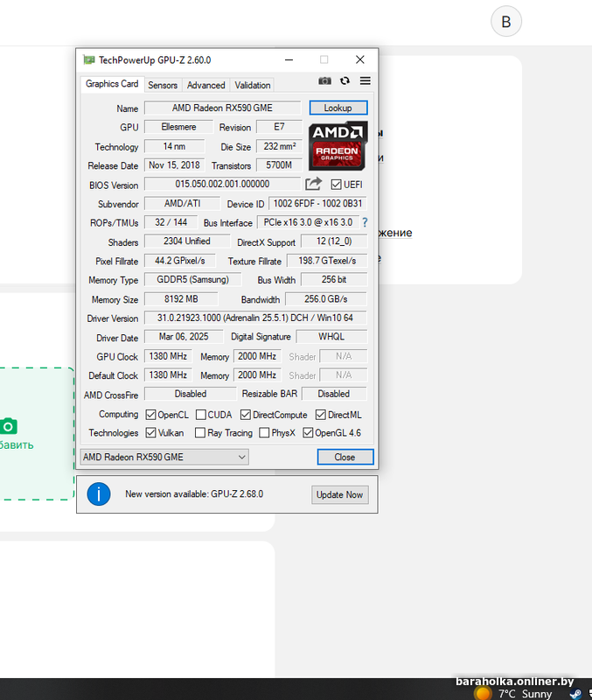The width and height of the screenshot is (592, 700).
Task: Click the AMD CrossFire value Disabled
Action: click(191, 394)
